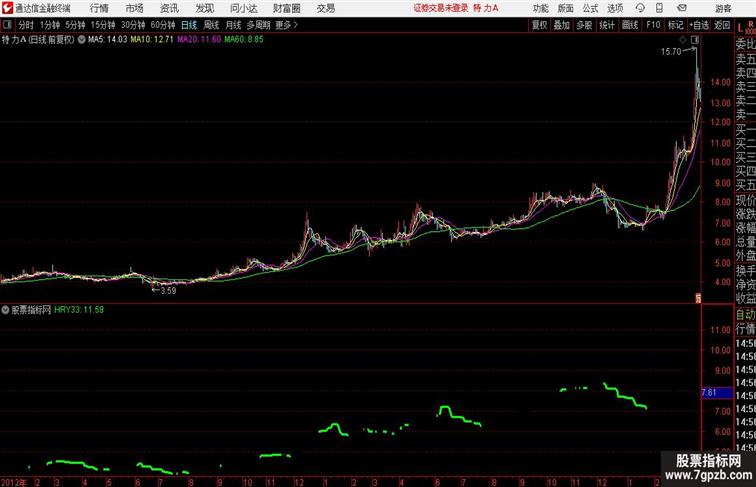Click the 返回 back button
Screen dimensions: 756x487
point(722,25)
